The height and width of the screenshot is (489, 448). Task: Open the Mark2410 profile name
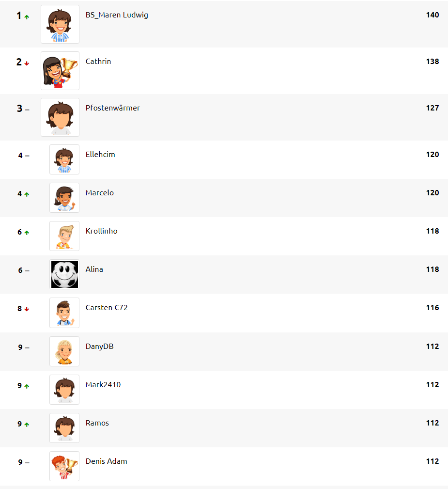103,384
